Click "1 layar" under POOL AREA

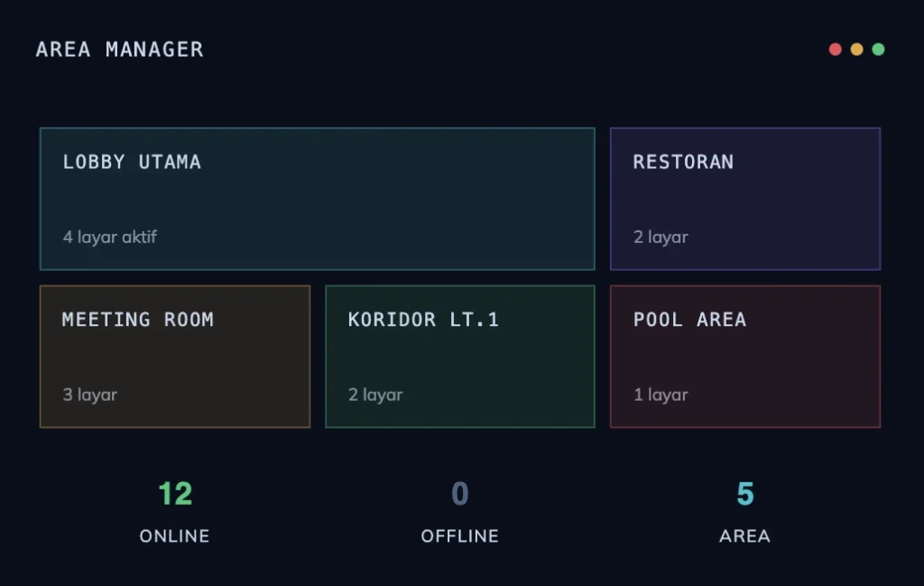(x=661, y=395)
